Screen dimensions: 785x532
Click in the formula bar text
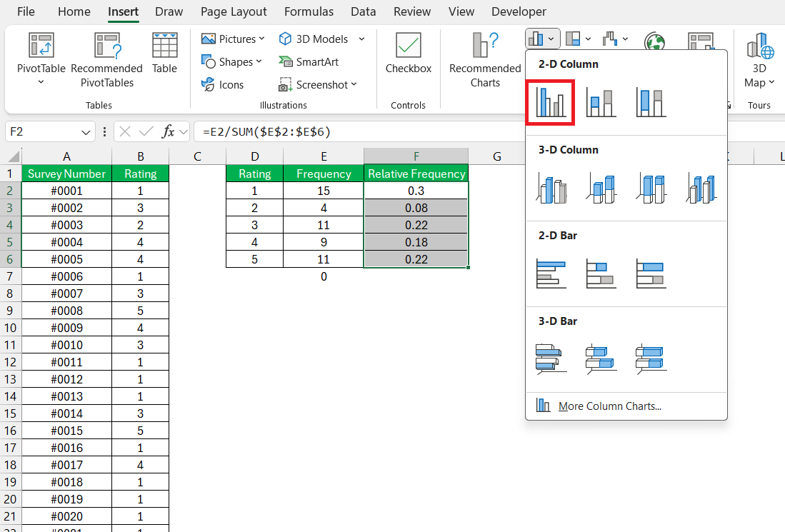pos(266,131)
